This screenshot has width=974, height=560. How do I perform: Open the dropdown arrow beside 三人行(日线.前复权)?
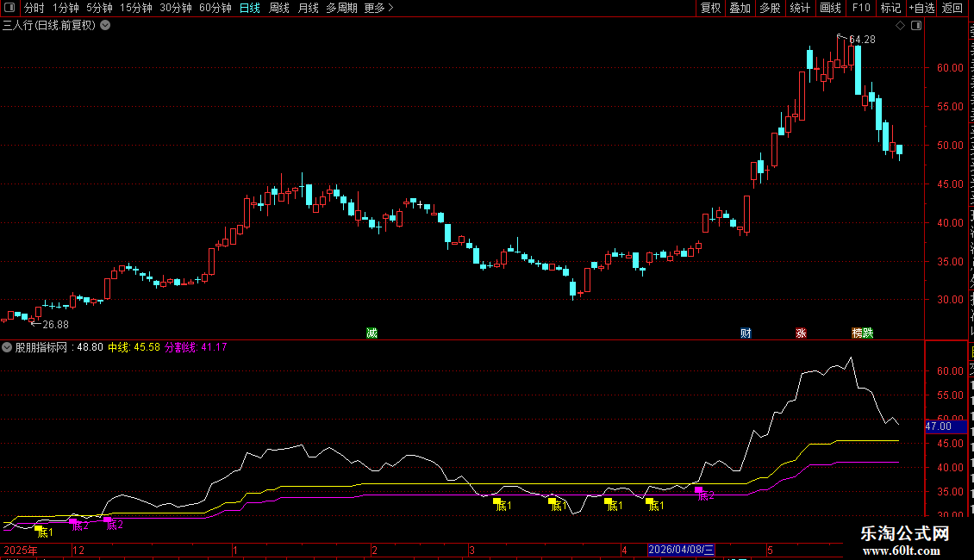tap(106, 26)
